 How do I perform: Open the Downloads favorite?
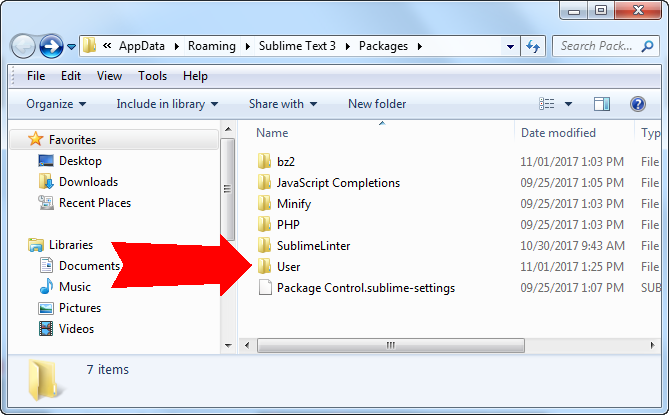(x=88, y=182)
